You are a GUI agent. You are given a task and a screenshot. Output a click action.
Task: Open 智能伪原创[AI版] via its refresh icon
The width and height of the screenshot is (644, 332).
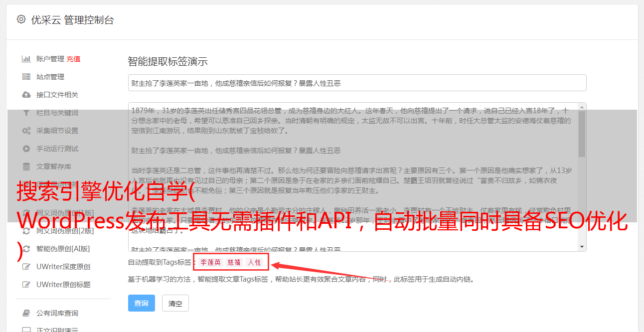[x=26, y=249]
